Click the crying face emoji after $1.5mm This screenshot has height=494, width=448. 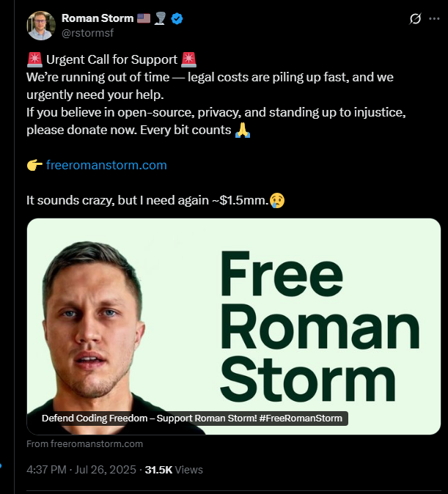(277, 200)
